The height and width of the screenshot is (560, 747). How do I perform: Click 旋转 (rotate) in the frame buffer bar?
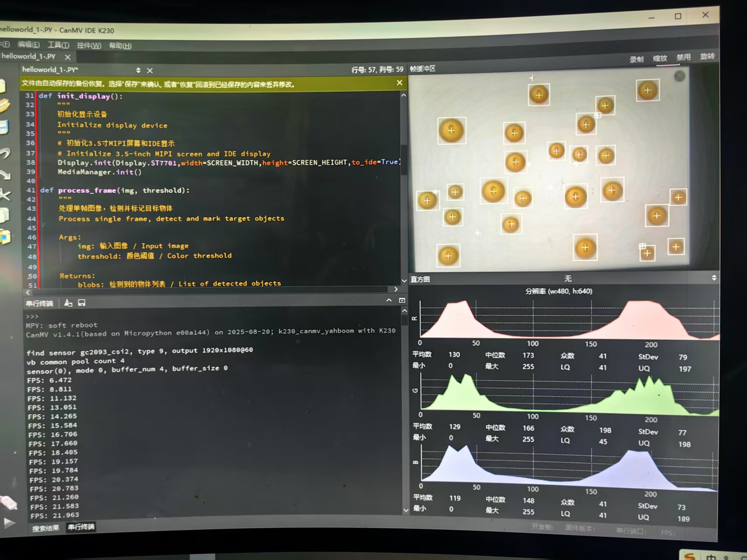click(707, 56)
